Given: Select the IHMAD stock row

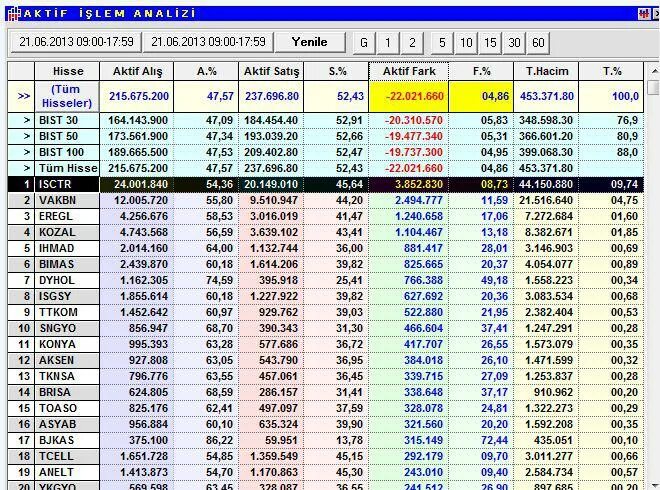Looking at the screenshot, I should click(x=326, y=248).
